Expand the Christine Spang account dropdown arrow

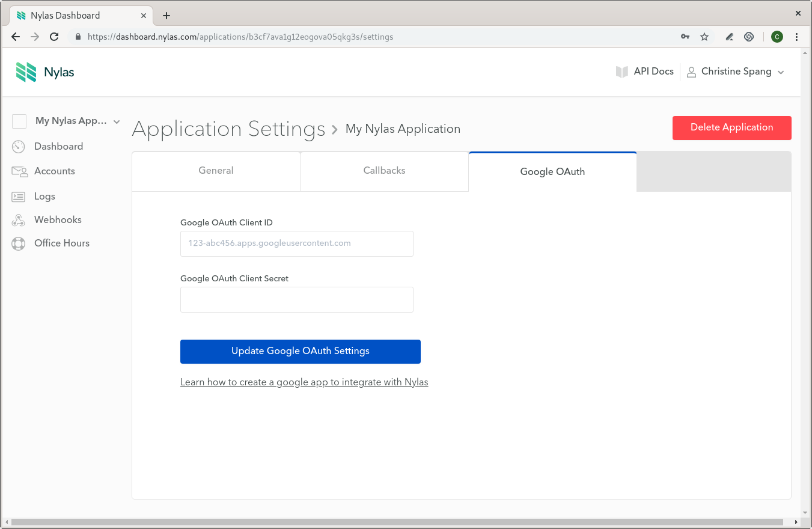point(781,72)
